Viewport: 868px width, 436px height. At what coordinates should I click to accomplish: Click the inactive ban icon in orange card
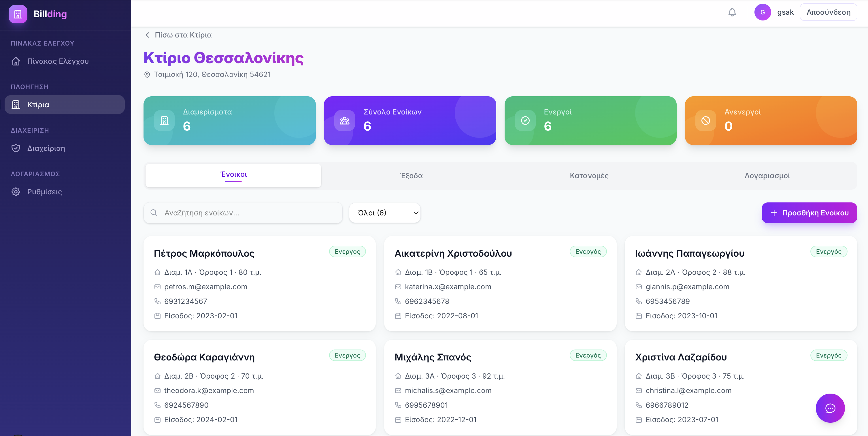pyautogui.click(x=705, y=120)
